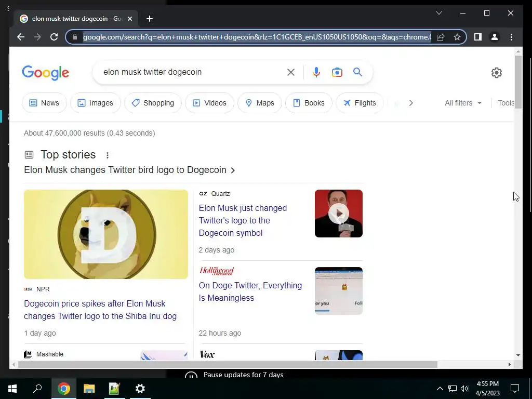Screen dimensions: 532x399
Task: Clear the search box with the X
Action: coord(291,72)
